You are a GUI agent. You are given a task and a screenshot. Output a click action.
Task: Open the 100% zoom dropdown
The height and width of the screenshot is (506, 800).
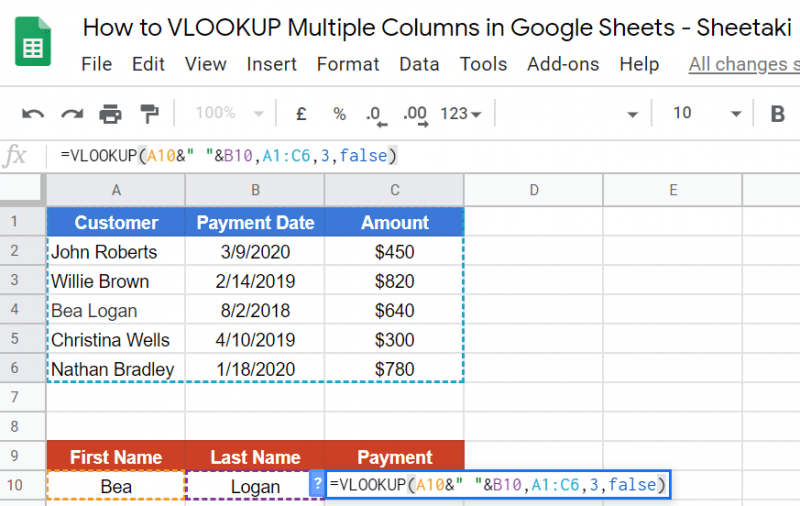click(229, 114)
